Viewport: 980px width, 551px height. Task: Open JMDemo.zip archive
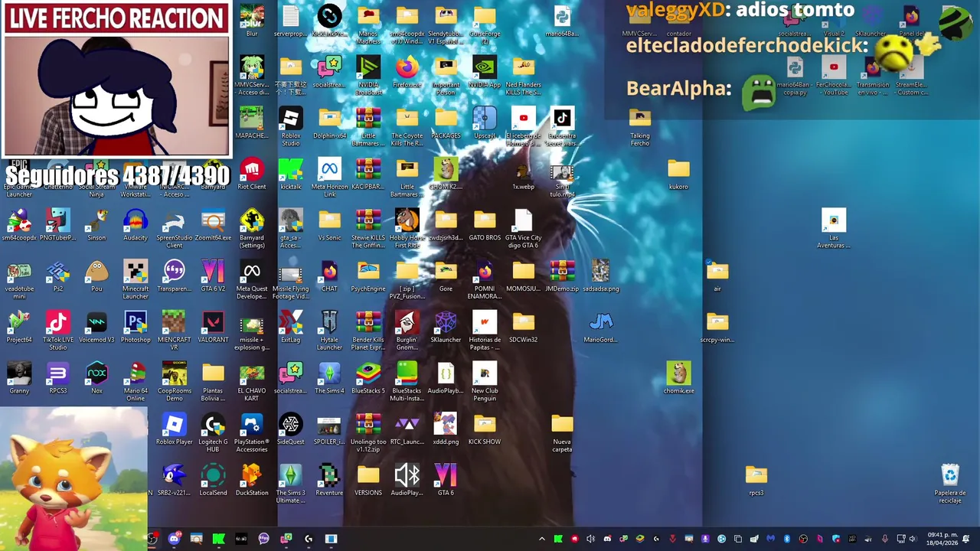coord(562,275)
